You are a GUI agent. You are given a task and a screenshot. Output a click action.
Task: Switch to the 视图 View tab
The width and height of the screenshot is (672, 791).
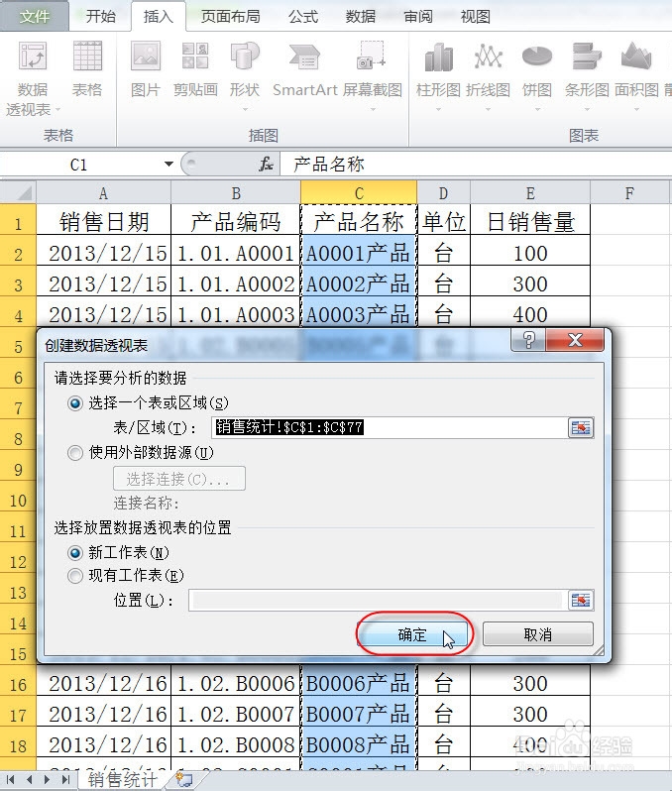(x=475, y=16)
